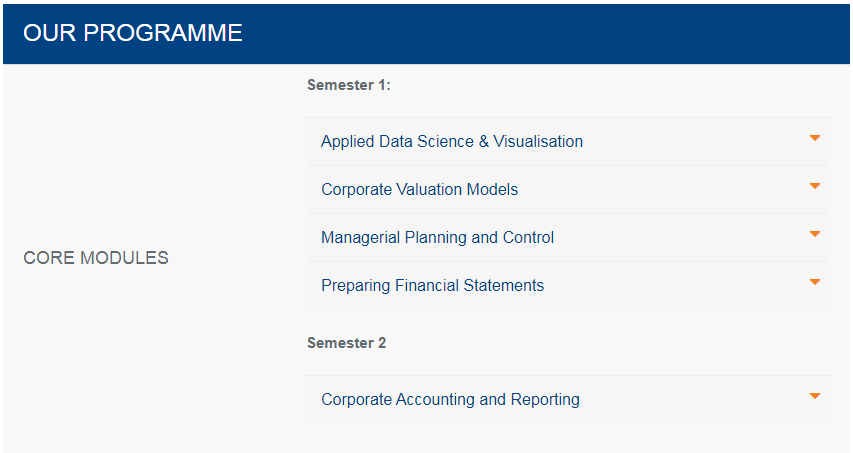Click the orange arrow next to Managerial Planning
The image size is (853, 453).
point(815,234)
